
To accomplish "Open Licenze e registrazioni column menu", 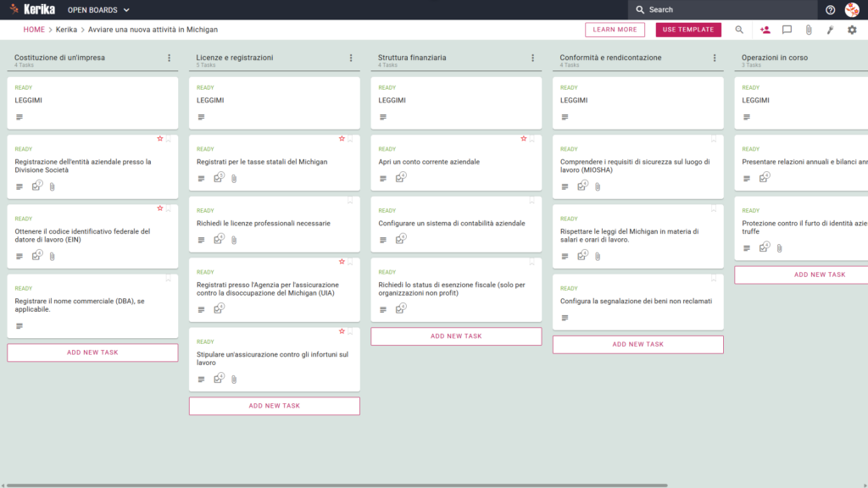I will pyautogui.click(x=351, y=58).
